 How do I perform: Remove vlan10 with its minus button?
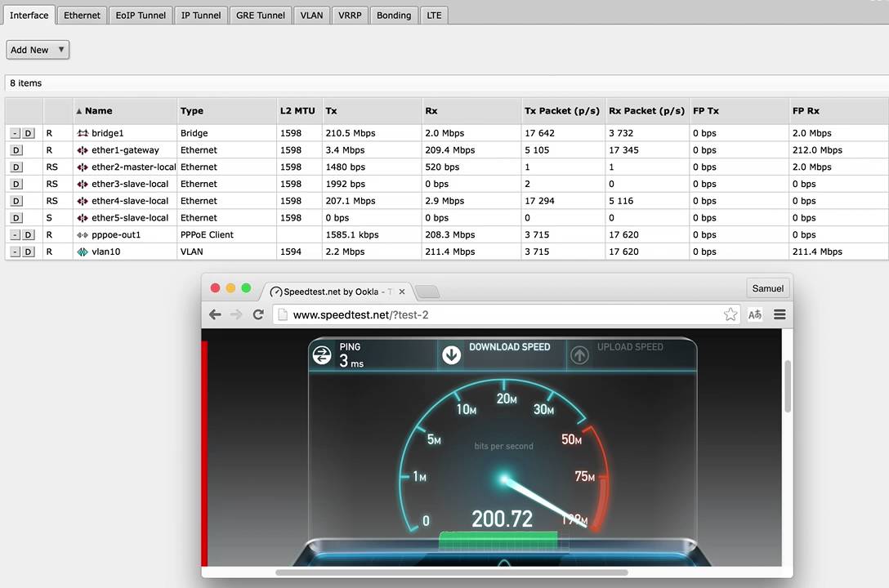tap(16, 252)
